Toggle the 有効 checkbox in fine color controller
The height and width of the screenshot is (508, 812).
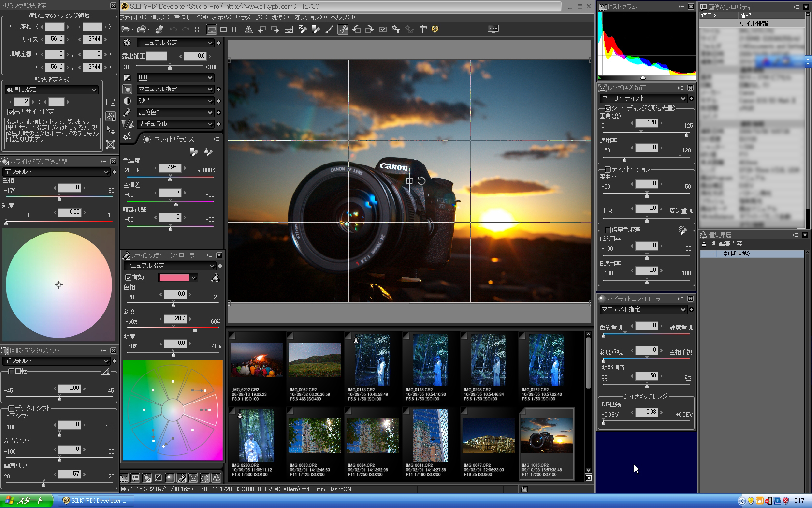point(129,278)
